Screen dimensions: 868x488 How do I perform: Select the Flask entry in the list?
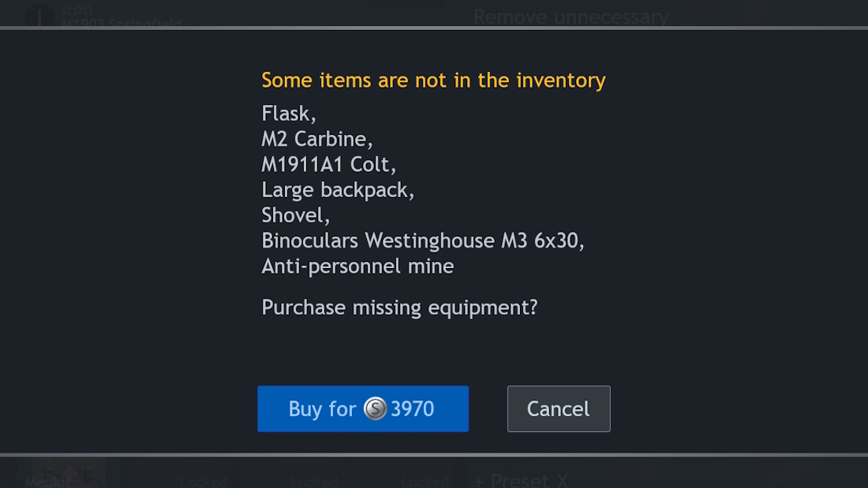coord(288,114)
